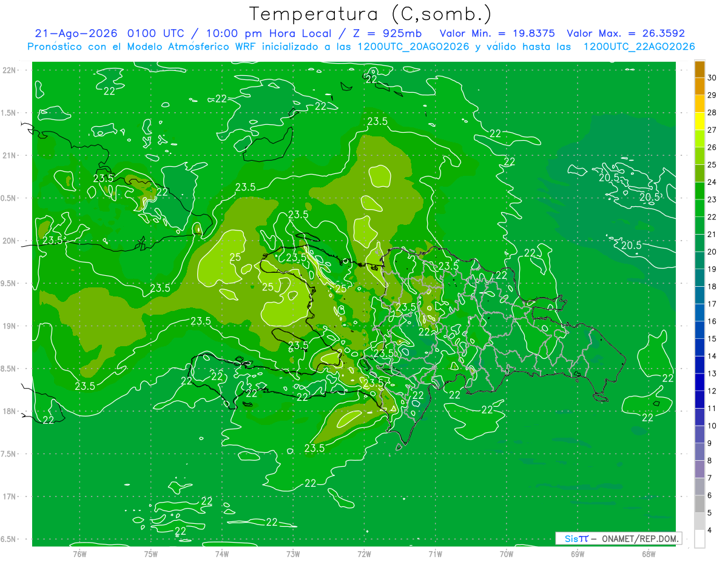Click the '72W' longitude axis label
Viewport: 728px width, 562px height.
tap(364, 554)
